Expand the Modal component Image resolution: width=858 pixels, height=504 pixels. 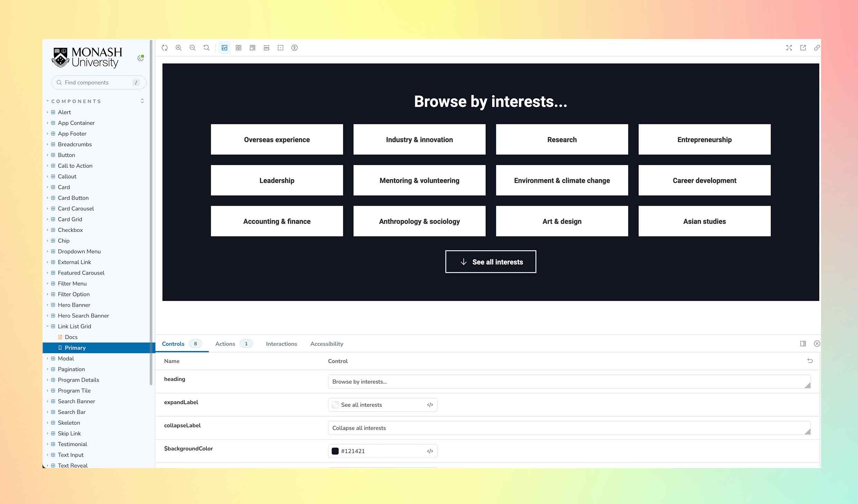[x=66, y=358]
